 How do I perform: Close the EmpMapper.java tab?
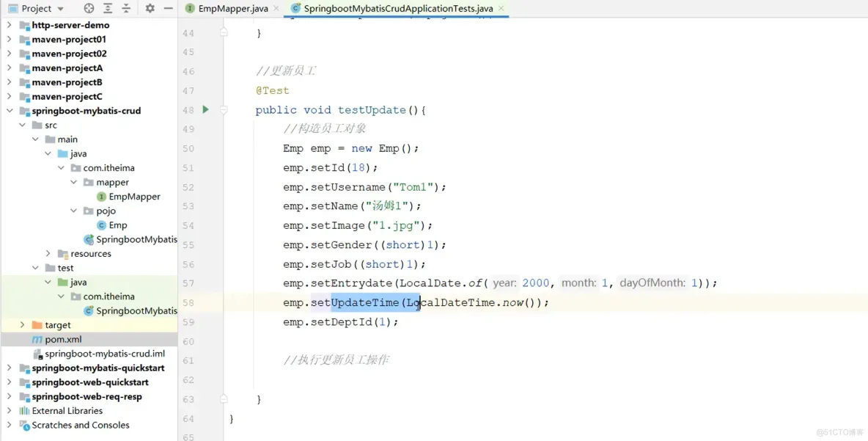[x=276, y=8]
